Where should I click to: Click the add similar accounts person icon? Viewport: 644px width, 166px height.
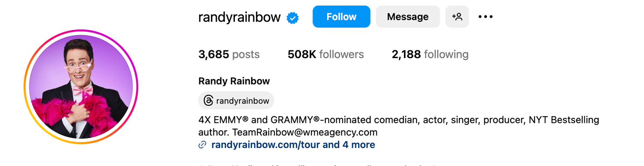tap(457, 17)
